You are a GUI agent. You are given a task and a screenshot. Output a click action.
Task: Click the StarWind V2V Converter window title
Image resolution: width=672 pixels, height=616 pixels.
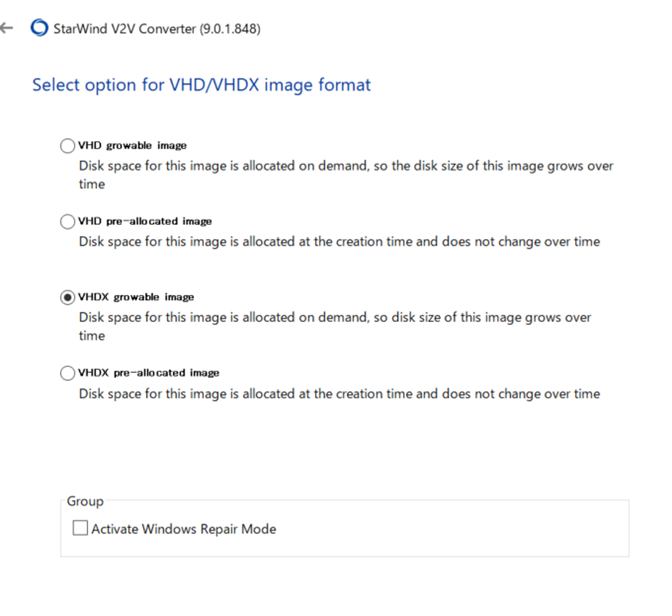coord(124,29)
